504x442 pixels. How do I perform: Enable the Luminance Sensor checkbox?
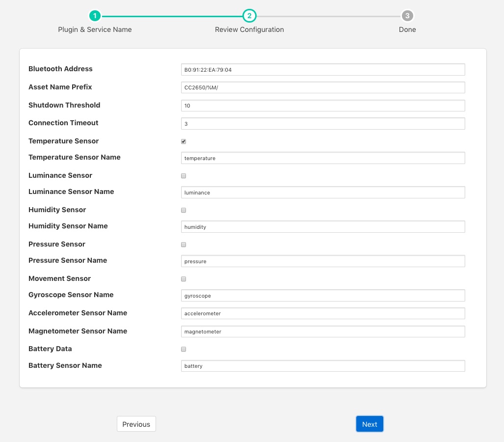click(x=184, y=176)
